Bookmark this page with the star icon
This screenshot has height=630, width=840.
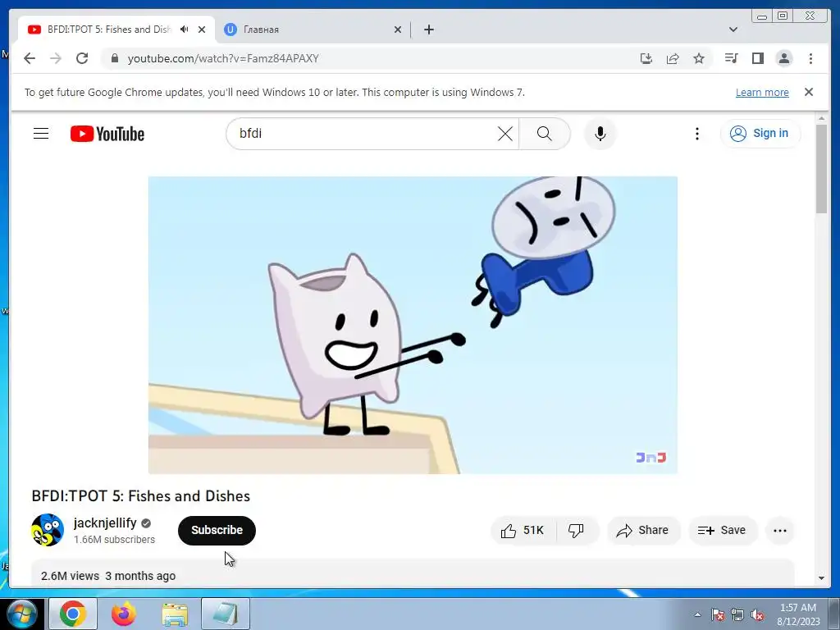[x=699, y=58]
